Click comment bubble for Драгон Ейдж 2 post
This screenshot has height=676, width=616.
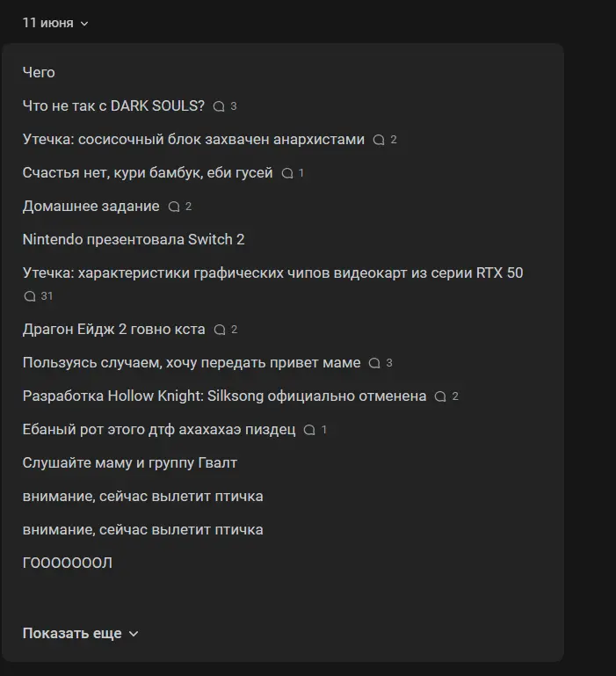coord(220,330)
